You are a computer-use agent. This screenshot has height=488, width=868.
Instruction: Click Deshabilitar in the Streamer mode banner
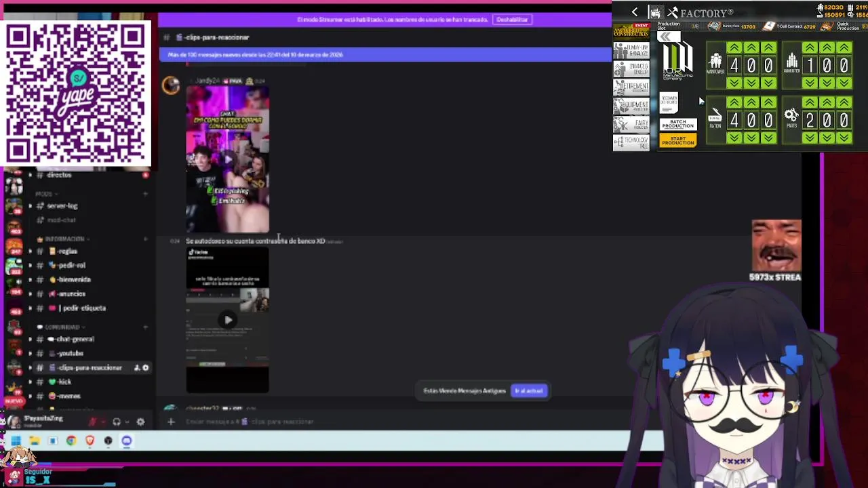point(512,20)
